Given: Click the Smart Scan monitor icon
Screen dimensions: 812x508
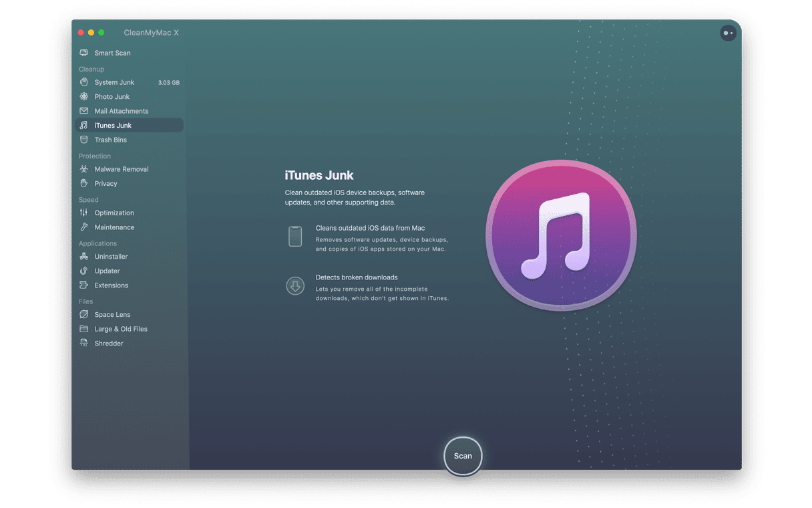Looking at the screenshot, I should click(x=83, y=53).
